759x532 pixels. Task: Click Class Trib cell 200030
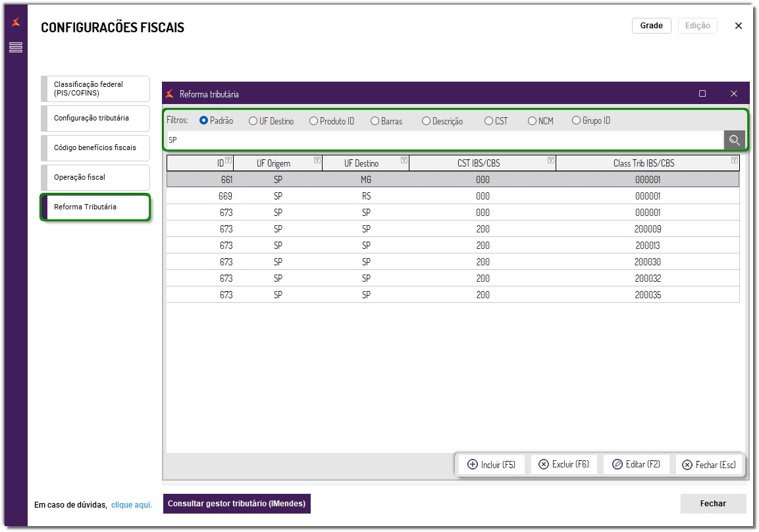click(648, 262)
